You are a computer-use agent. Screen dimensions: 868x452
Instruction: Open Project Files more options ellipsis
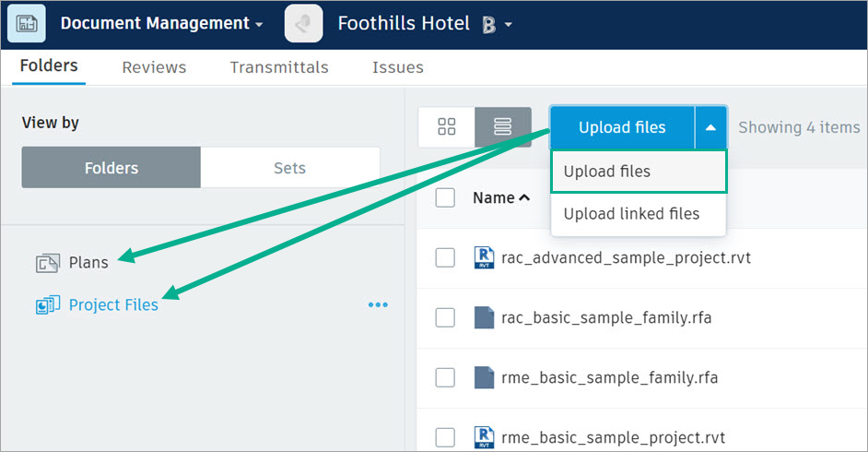[378, 304]
